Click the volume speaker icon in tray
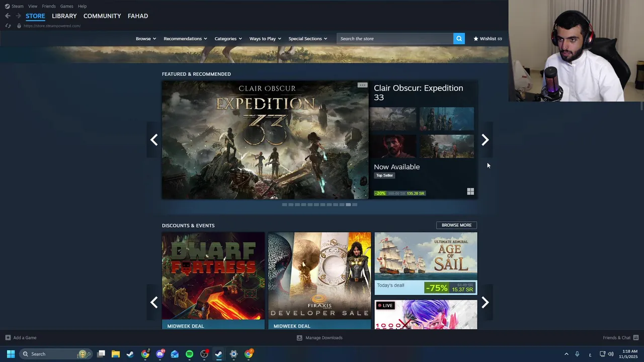644x362 pixels. 611,354
